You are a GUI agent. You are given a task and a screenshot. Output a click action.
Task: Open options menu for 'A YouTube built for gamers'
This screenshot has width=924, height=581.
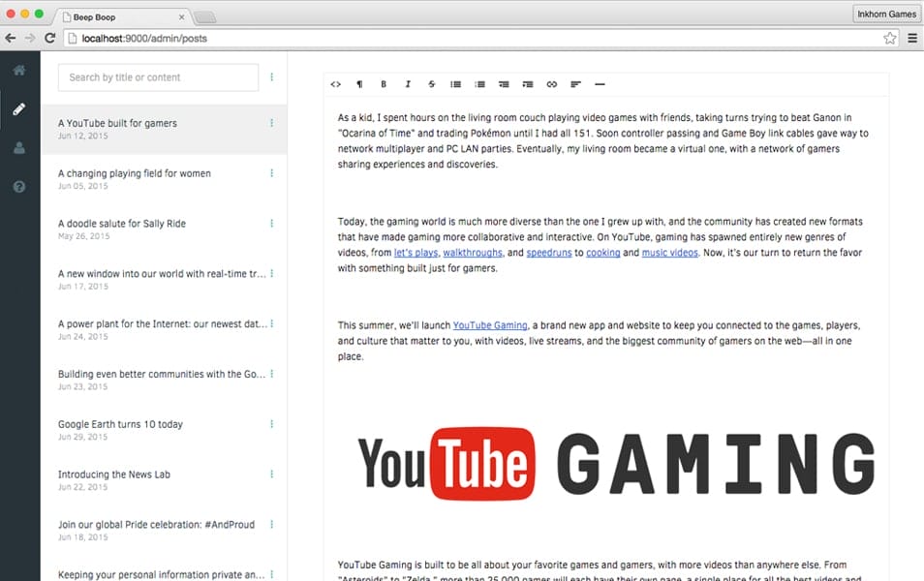point(271,123)
